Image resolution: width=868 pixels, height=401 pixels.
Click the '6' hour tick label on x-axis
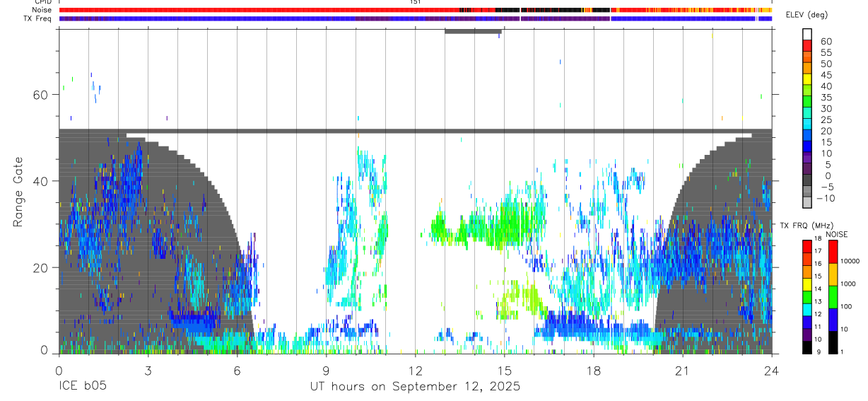(x=237, y=371)
